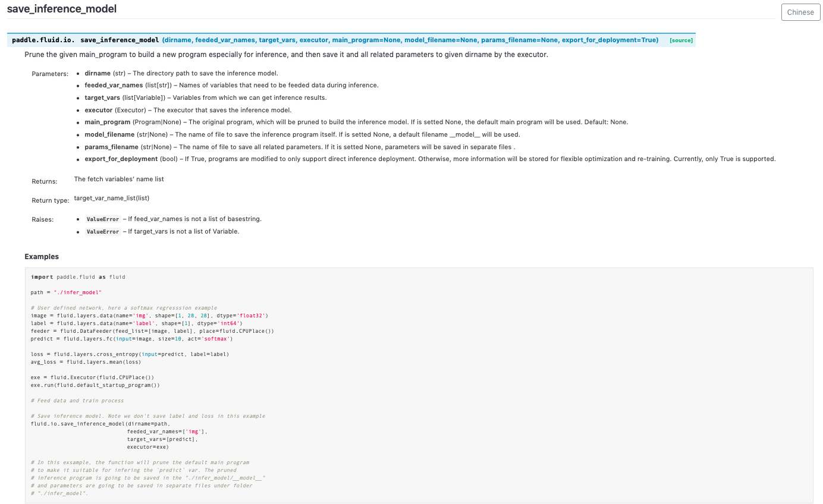823x504 pixels.
Task: Click the first ValueError code label
Action: [103, 219]
